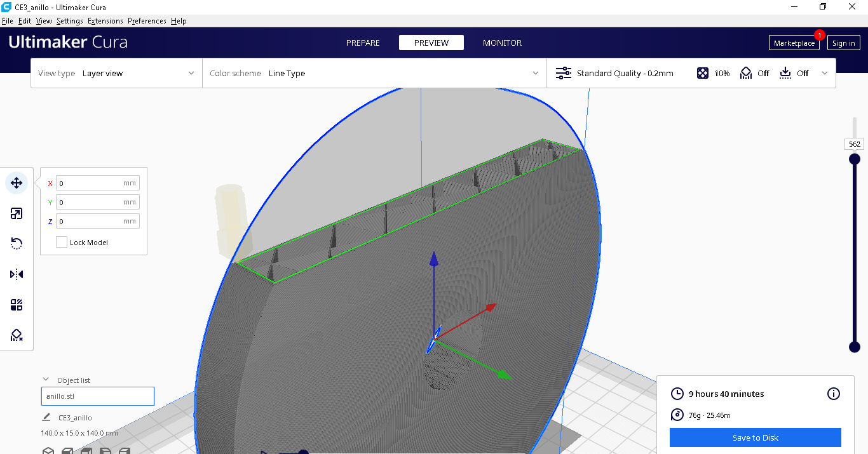Click the infill density icon at 10%
The image size is (868, 454).
click(x=702, y=73)
